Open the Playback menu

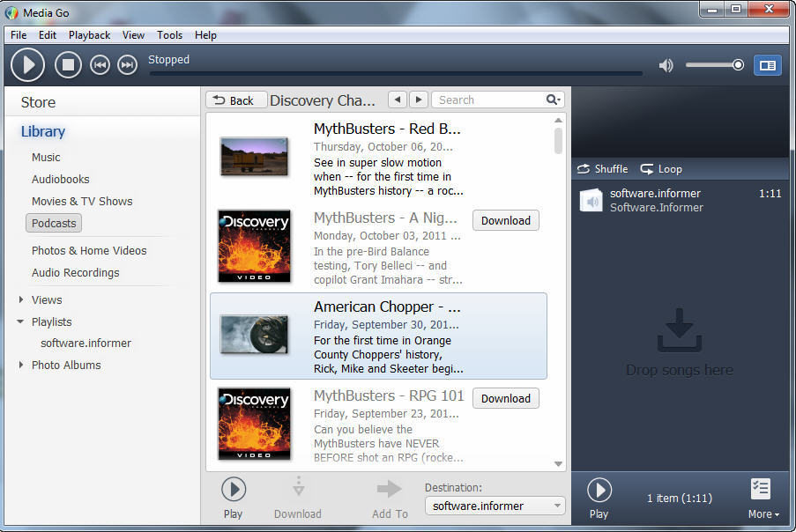pyautogui.click(x=89, y=35)
